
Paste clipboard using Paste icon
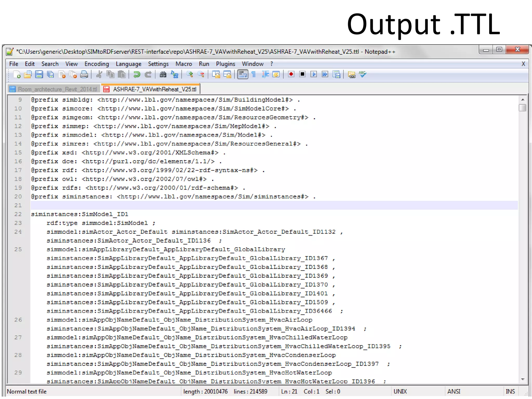pos(122,75)
